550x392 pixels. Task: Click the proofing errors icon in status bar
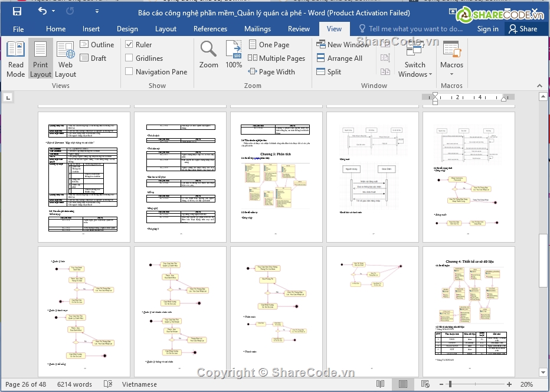pyautogui.click(x=108, y=384)
